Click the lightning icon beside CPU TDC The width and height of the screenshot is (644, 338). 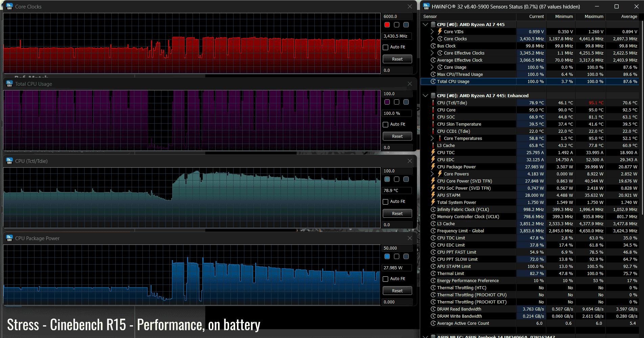[433, 152]
